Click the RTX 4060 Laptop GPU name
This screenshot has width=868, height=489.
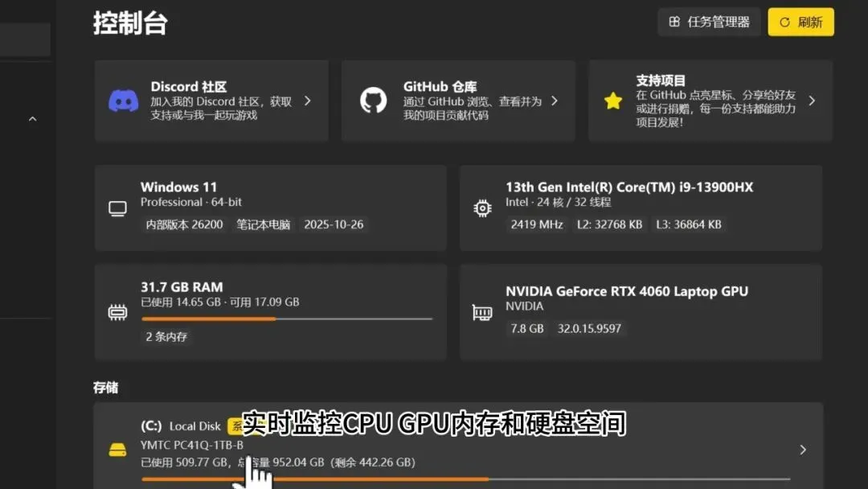627,291
